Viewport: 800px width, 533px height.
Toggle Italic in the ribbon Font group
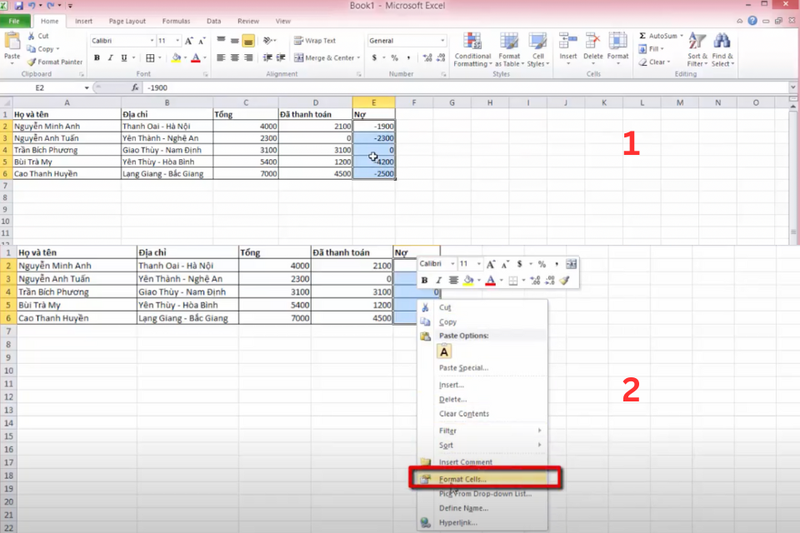(x=110, y=58)
